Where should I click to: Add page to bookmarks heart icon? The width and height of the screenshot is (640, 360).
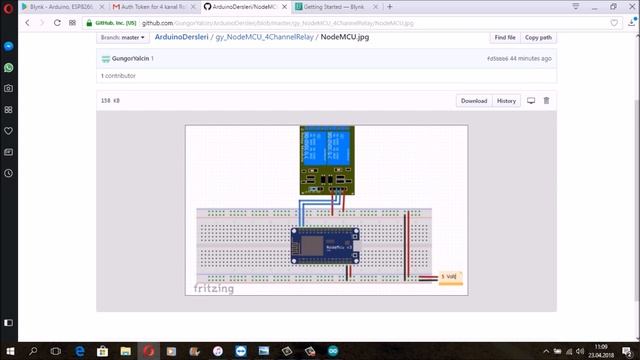[614, 23]
